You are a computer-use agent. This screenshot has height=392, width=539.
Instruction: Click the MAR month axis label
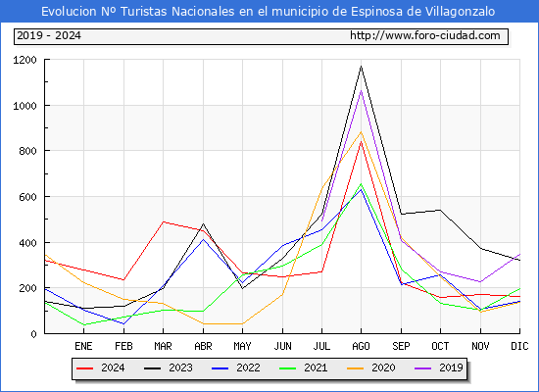point(163,346)
